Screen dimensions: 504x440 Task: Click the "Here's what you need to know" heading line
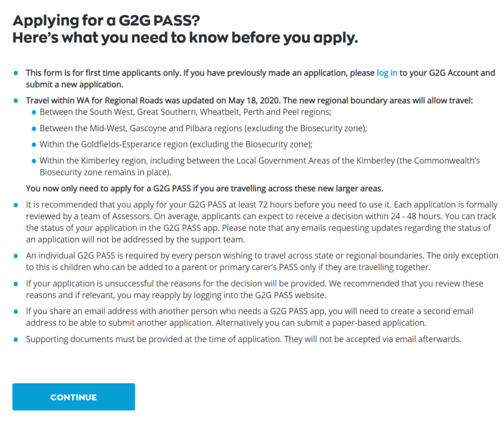(x=185, y=38)
